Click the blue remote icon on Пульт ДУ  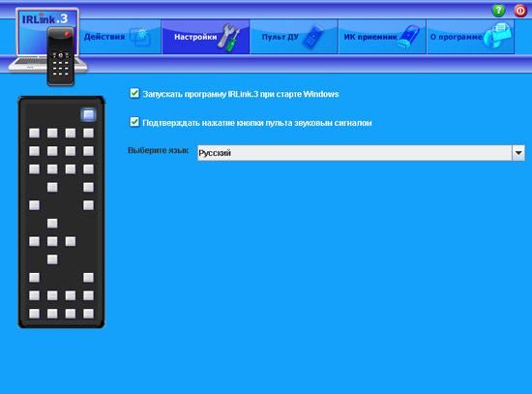[313, 37]
